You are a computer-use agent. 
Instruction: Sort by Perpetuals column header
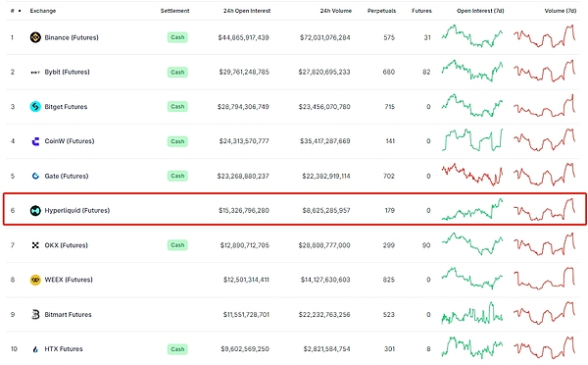381,11
